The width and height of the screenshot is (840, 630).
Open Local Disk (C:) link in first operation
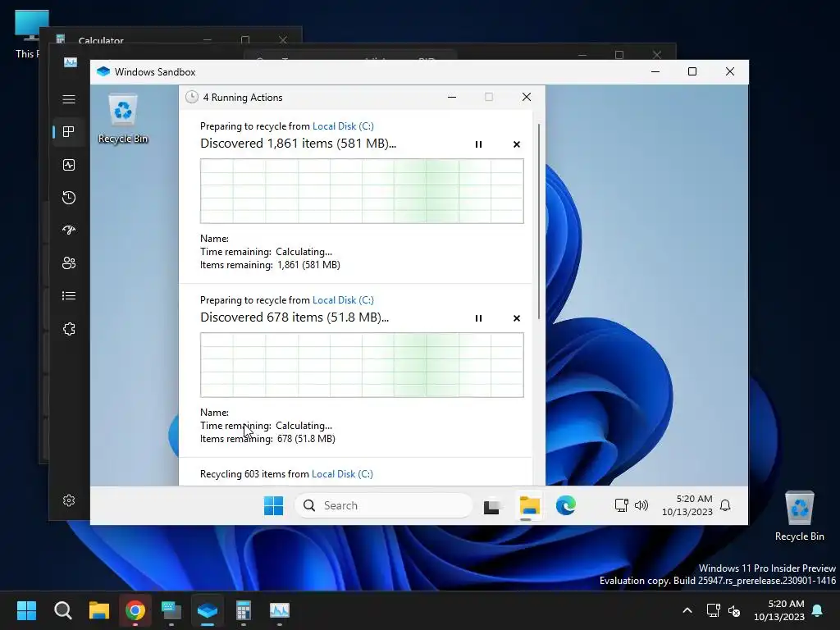click(343, 126)
